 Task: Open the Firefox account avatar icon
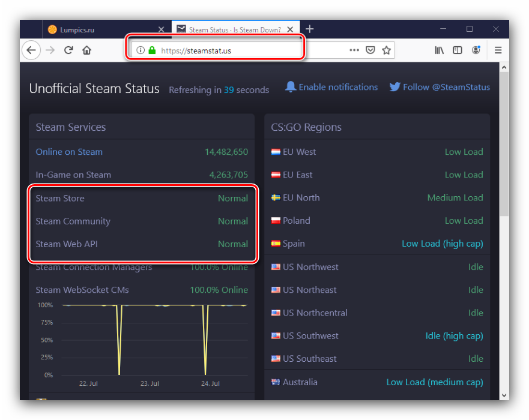tap(476, 50)
